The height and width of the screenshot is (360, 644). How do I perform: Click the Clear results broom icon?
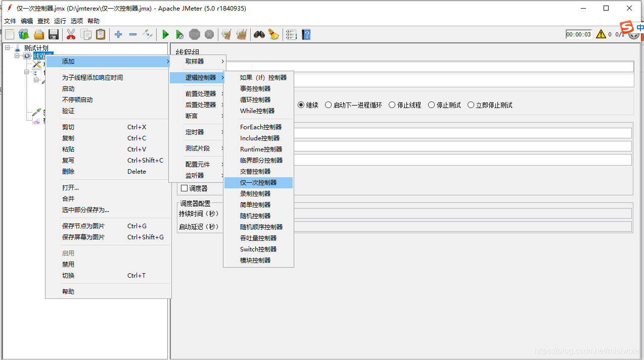click(227, 34)
